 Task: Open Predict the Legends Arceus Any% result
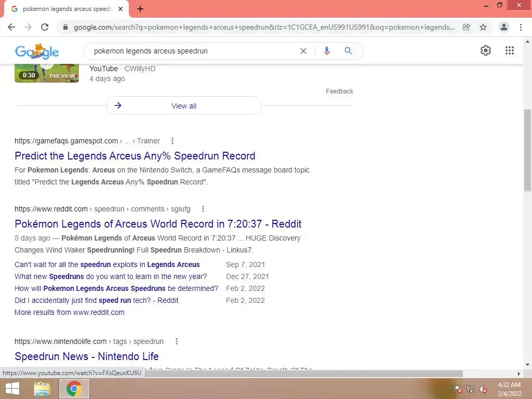[135, 156]
